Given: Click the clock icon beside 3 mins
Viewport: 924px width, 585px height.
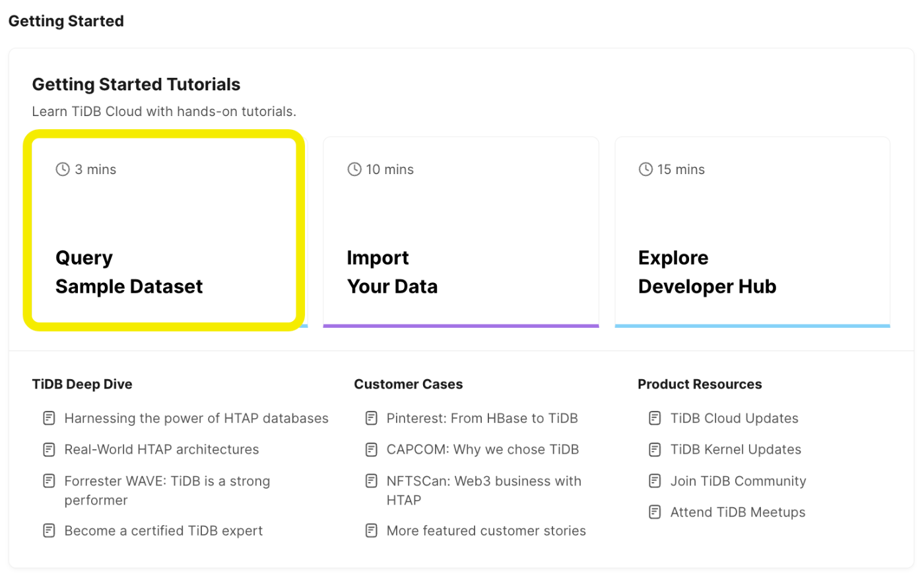Looking at the screenshot, I should pos(63,169).
